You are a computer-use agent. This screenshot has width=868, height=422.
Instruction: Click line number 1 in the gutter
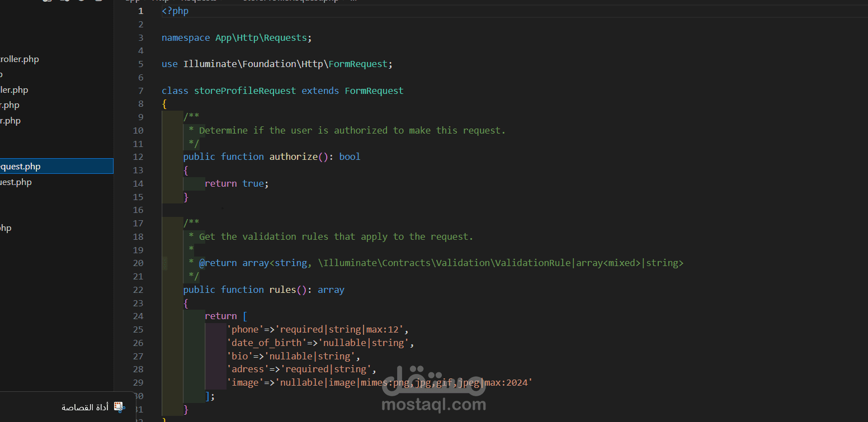click(141, 11)
